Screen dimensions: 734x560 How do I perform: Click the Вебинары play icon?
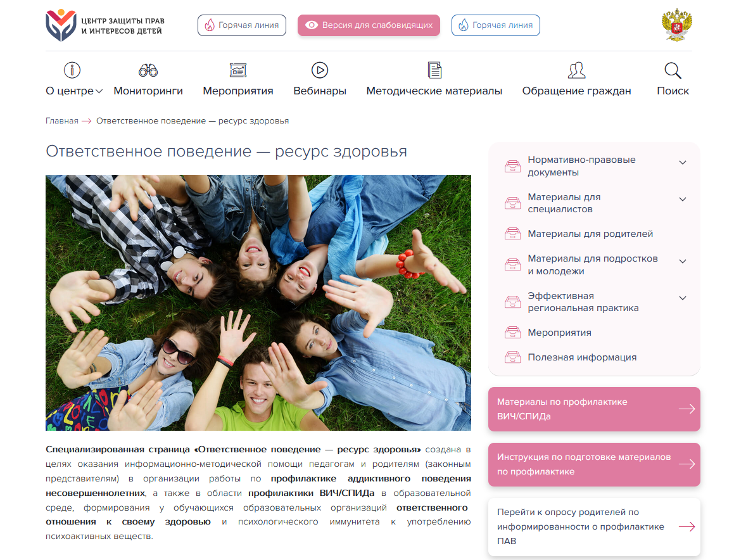319,70
